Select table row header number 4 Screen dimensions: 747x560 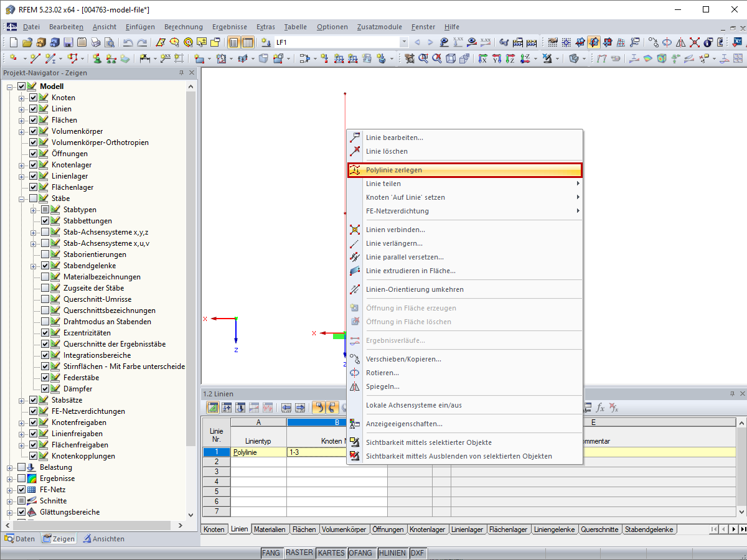click(217, 482)
